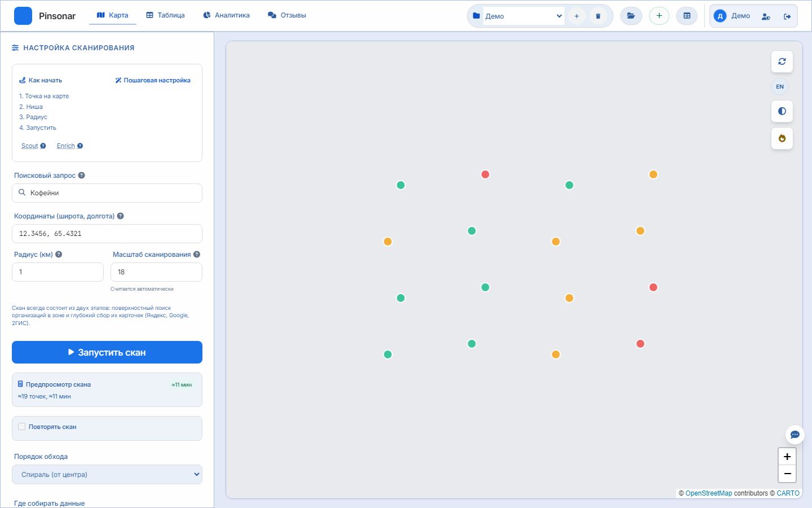812x508 pixels.
Task: Click the Scout help link
Action: click(33, 146)
